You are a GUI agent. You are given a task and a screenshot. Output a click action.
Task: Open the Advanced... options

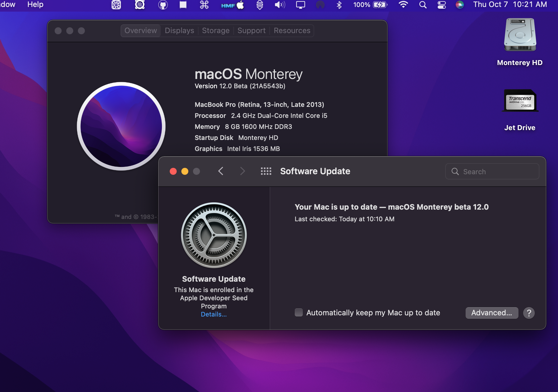[x=492, y=313]
